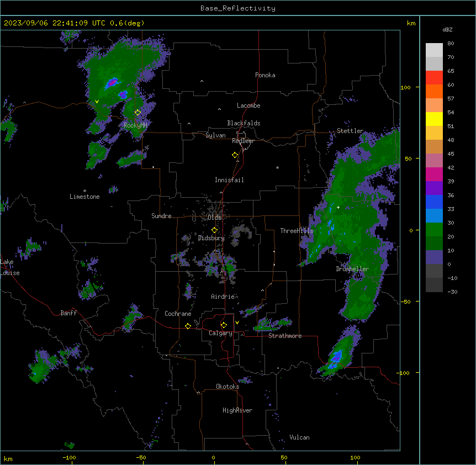Click the white plus marker north of Drumheller
This screenshot has width=476, height=465.
(338, 207)
